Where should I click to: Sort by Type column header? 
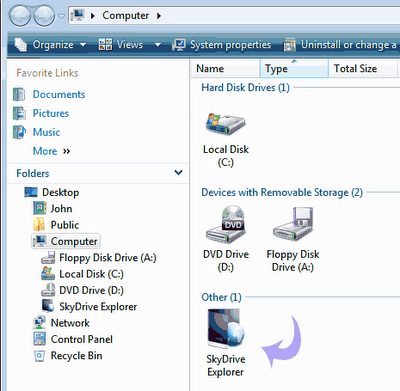point(294,69)
